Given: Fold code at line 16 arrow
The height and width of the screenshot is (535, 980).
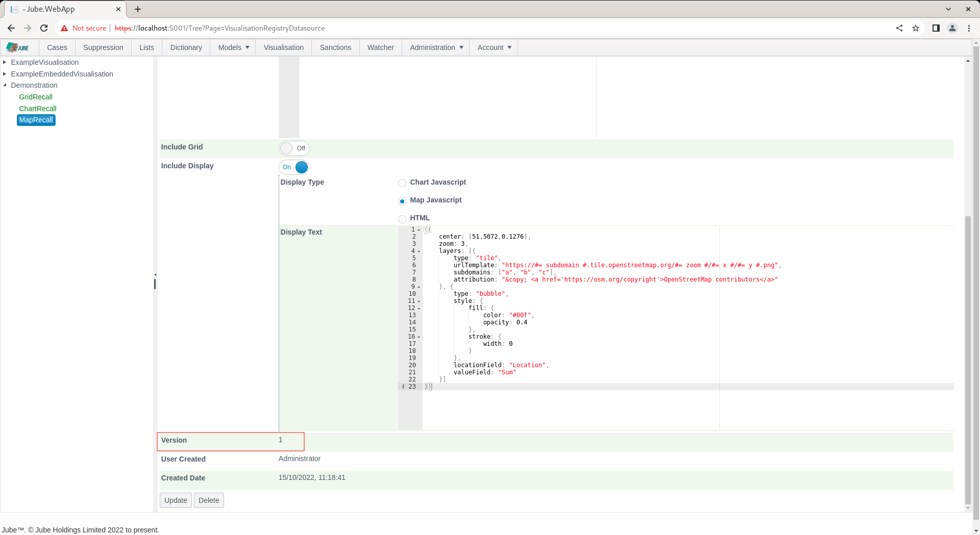Looking at the screenshot, I should point(419,337).
